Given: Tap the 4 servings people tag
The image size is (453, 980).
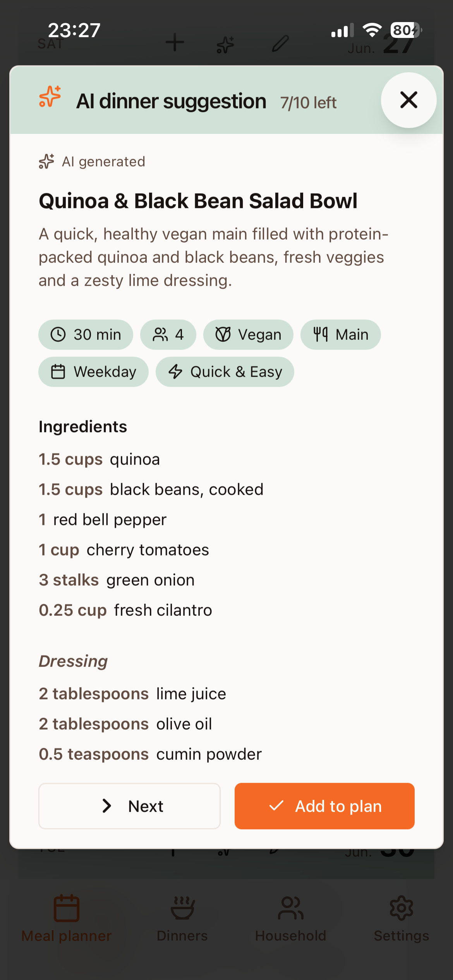Looking at the screenshot, I should [x=168, y=334].
